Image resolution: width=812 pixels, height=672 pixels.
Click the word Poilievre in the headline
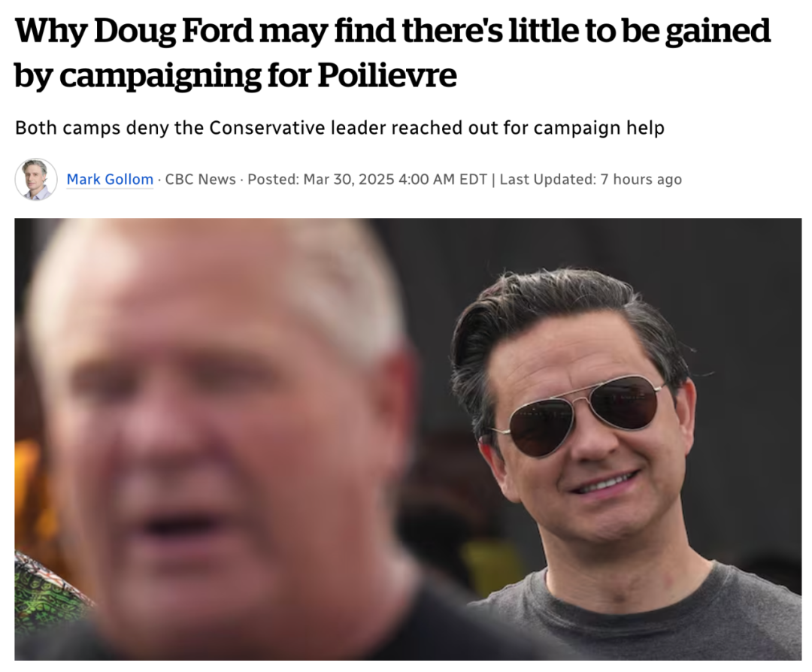coord(387,75)
